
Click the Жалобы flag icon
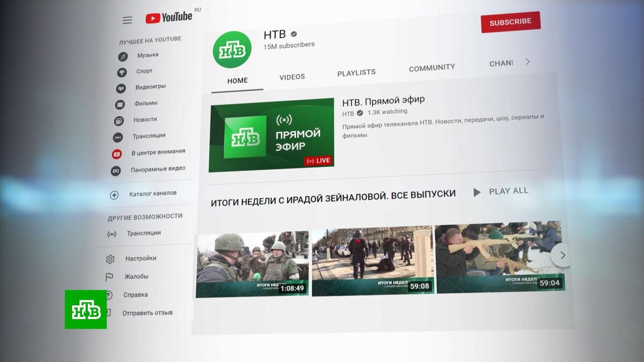click(x=109, y=277)
